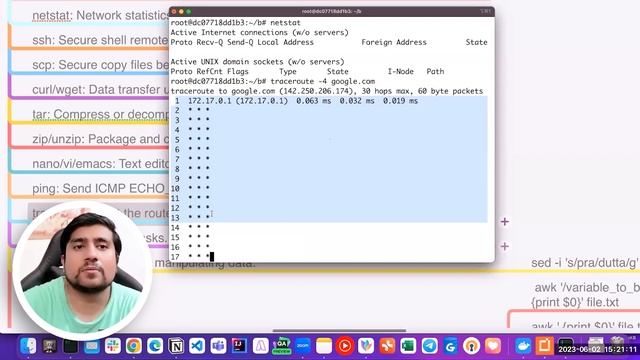The height and width of the screenshot is (360, 640).
Task: Click the presenter webcam circle
Action: (x=82, y=271)
